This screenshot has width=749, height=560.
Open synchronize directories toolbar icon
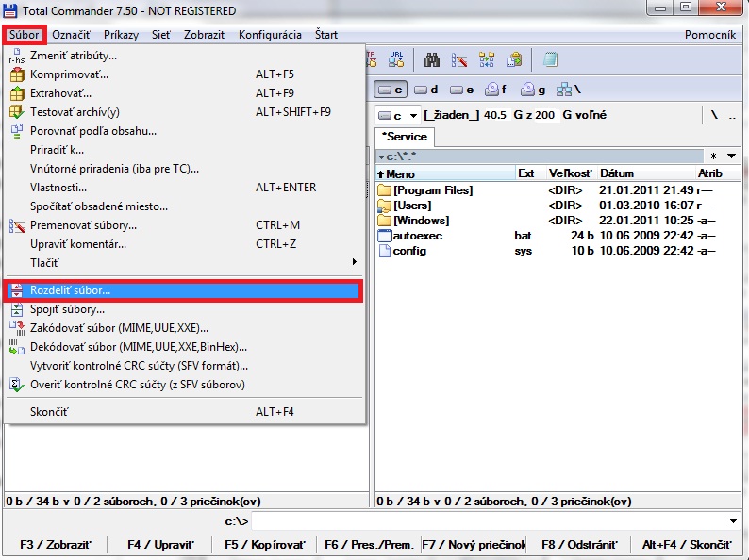[x=486, y=60]
